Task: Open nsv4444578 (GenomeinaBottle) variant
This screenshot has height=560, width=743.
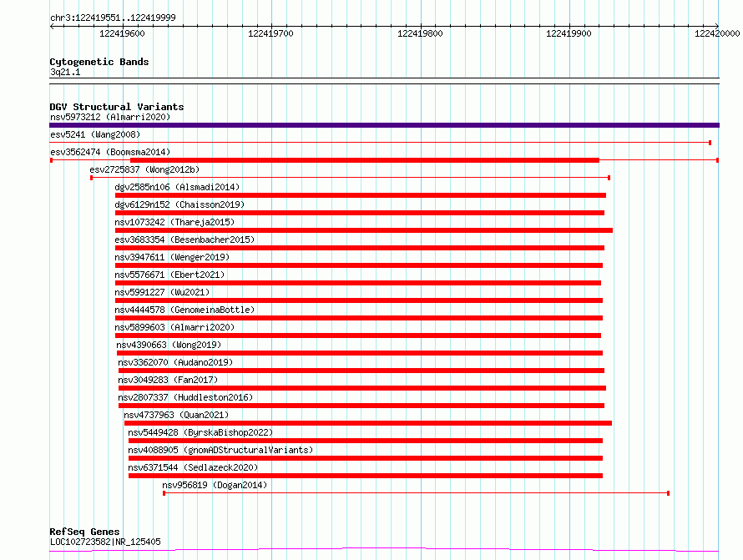Action: click(x=184, y=310)
